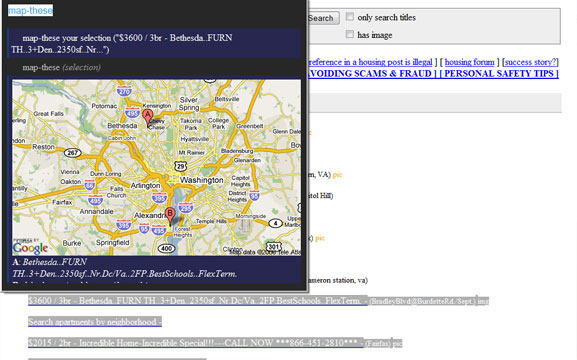Click the Search button
Screen dimensions: 577x360
coord(323,18)
